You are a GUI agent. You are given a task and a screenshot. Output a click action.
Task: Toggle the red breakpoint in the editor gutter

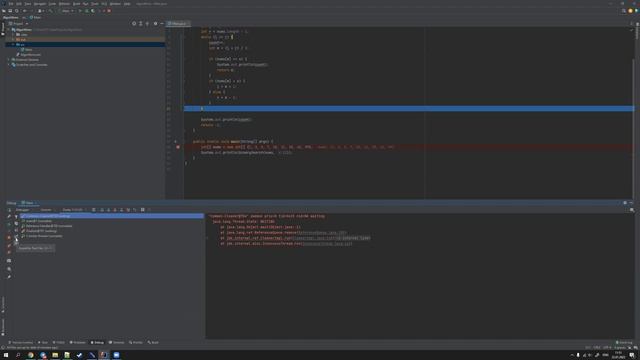[178, 147]
